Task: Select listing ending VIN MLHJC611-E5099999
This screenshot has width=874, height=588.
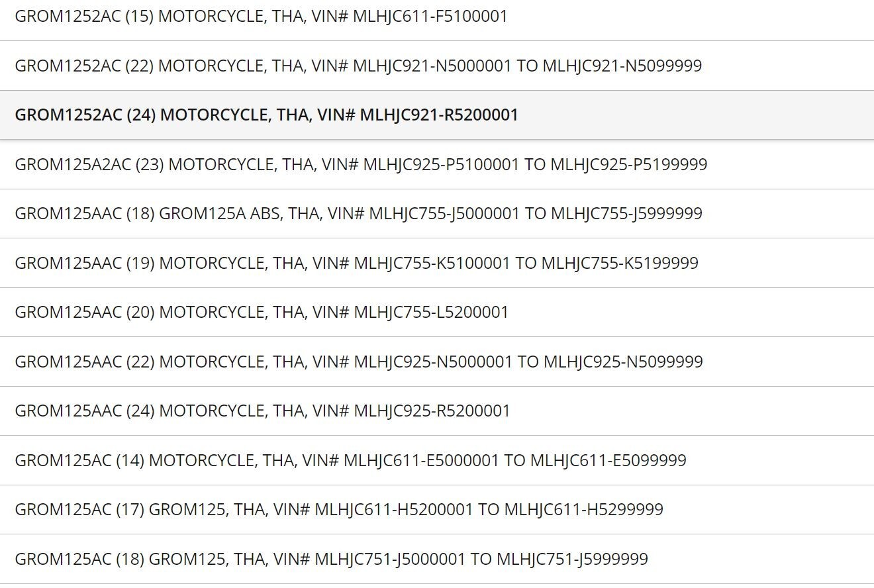Action: coord(437,460)
